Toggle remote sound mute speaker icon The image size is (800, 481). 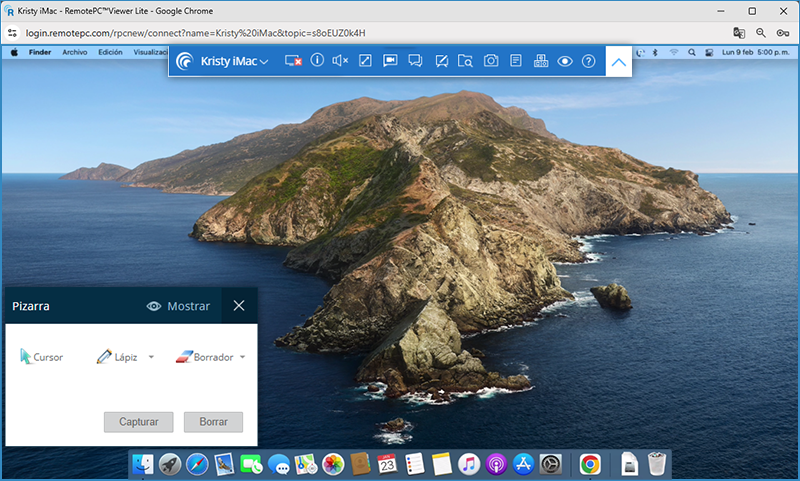340,61
